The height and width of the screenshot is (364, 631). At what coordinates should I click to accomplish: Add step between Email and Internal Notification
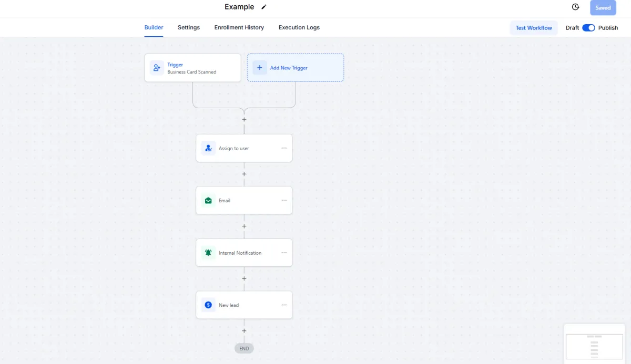point(244,226)
